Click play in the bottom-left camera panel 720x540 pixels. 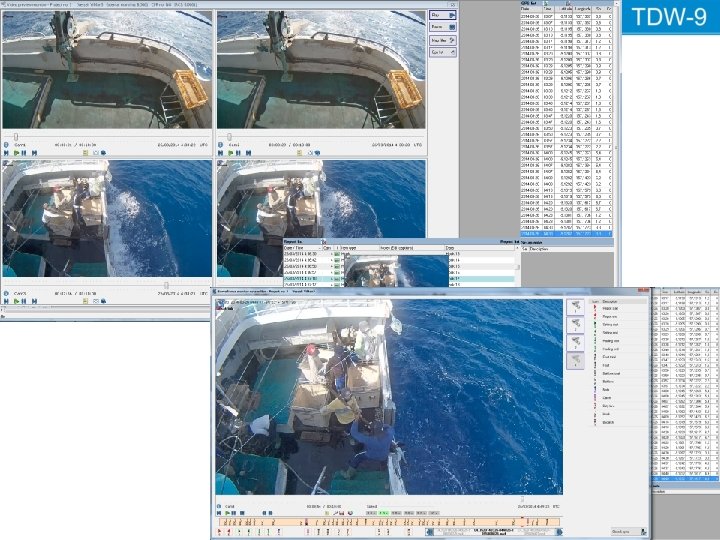(x=17, y=301)
